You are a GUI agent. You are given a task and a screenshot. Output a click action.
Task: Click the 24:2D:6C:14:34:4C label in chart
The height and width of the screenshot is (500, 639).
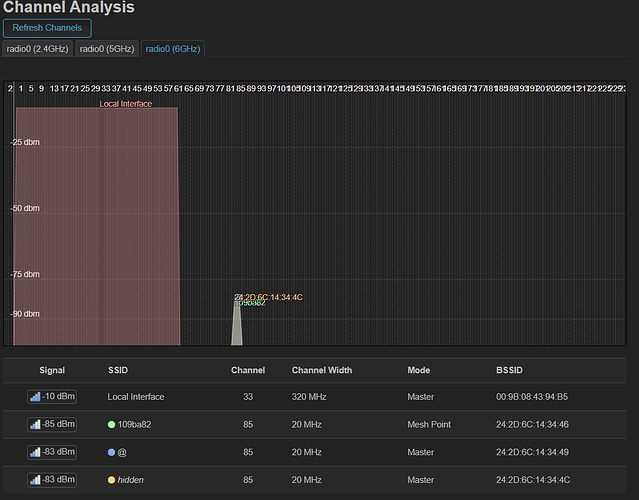click(269, 297)
